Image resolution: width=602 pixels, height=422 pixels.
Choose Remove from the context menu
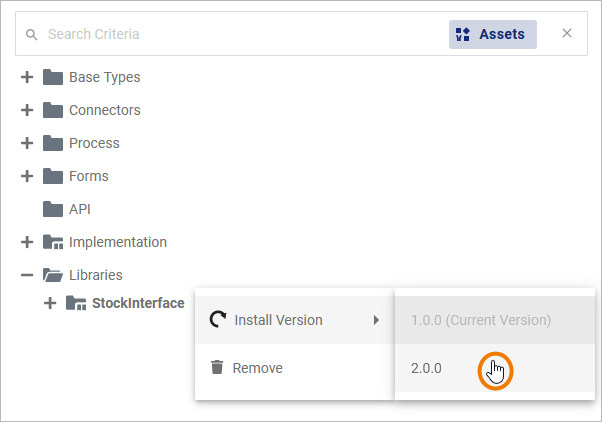tap(257, 368)
